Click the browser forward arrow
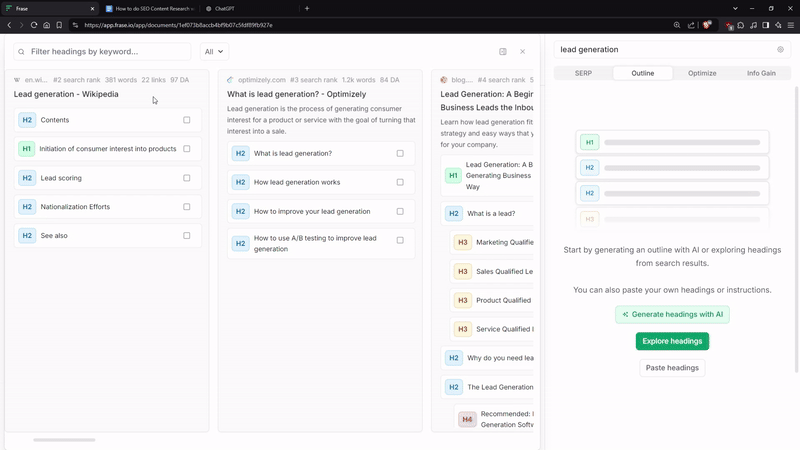The image size is (800, 450). 21,25
